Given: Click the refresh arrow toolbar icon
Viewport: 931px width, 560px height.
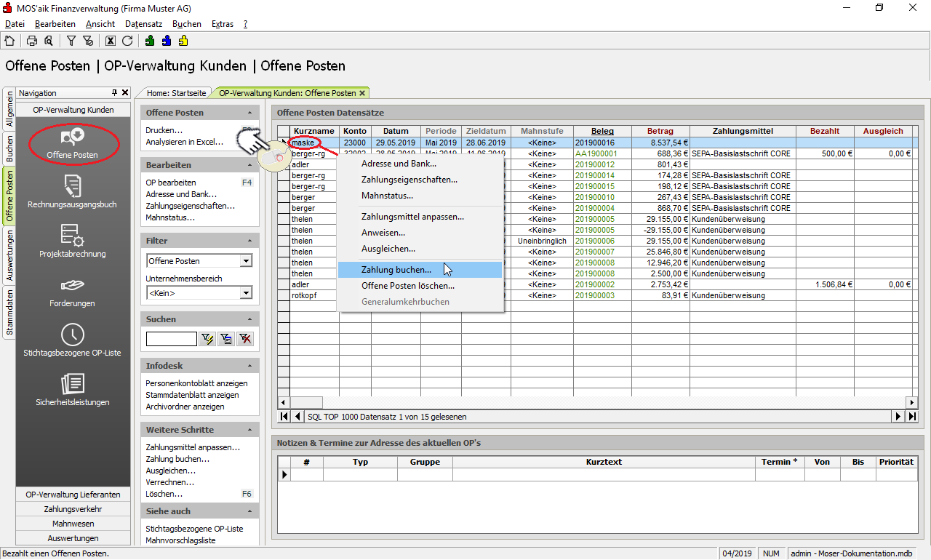Looking at the screenshot, I should 127,41.
